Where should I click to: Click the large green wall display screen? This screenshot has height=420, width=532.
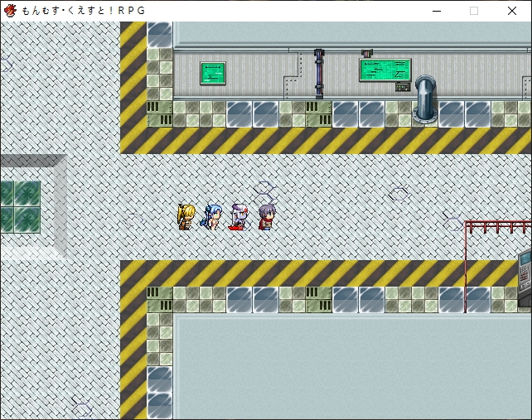click(385, 70)
